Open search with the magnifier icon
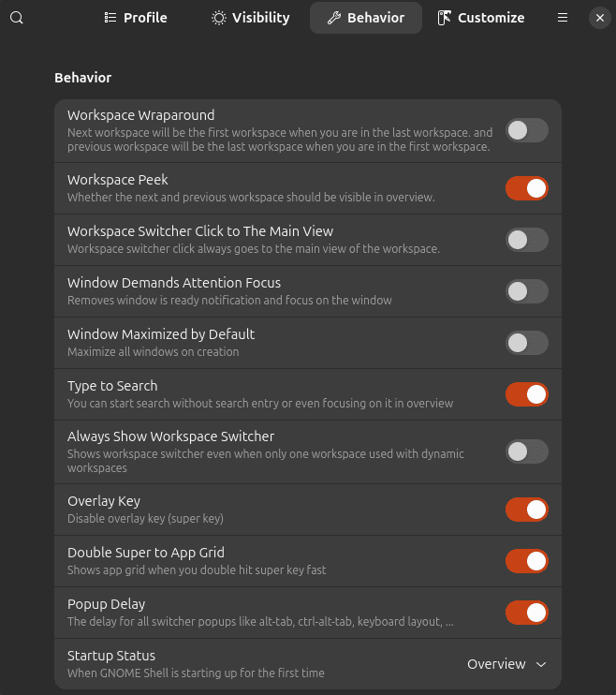 tap(17, 18)
